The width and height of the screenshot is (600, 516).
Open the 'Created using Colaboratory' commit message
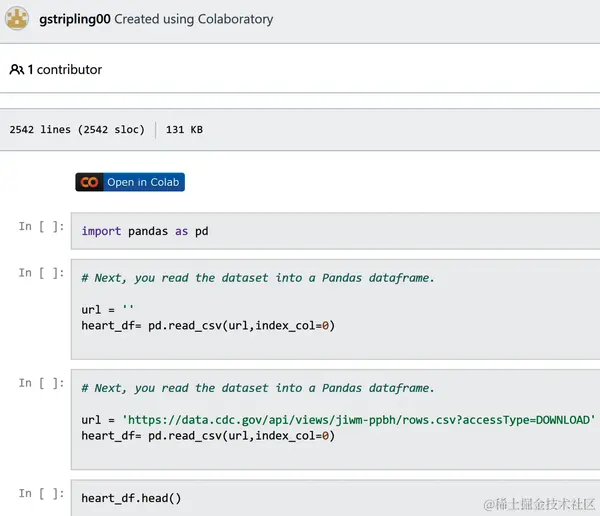coord(194,19)
